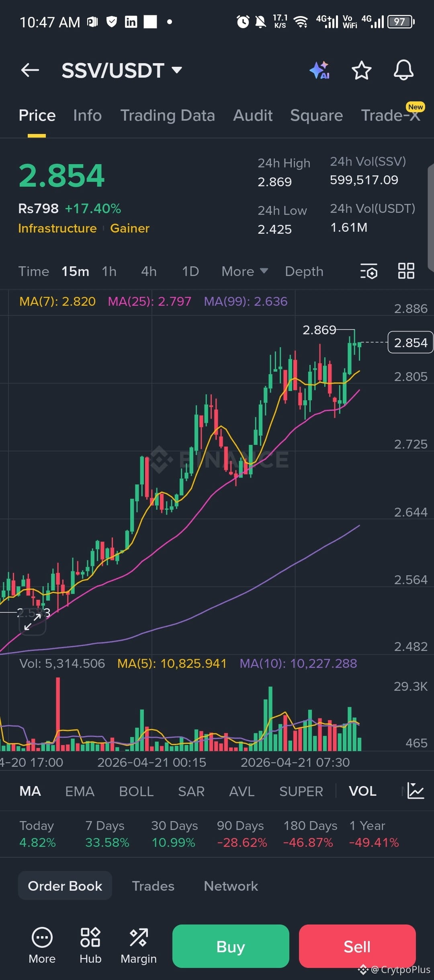This screenshot has width=434, height=980.
Task: Select the 1h interval
Action: (x=109, y=271)
